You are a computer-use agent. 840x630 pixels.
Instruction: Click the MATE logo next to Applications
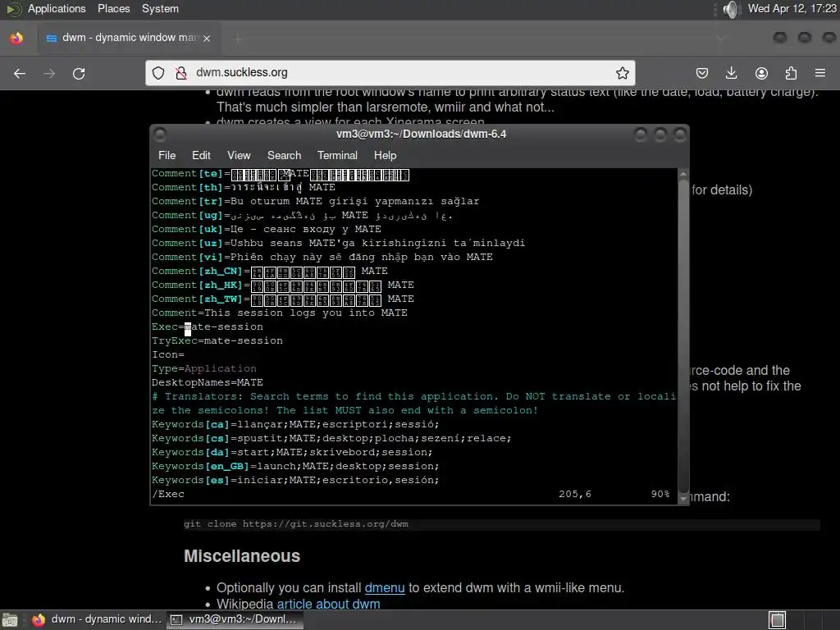13,9
